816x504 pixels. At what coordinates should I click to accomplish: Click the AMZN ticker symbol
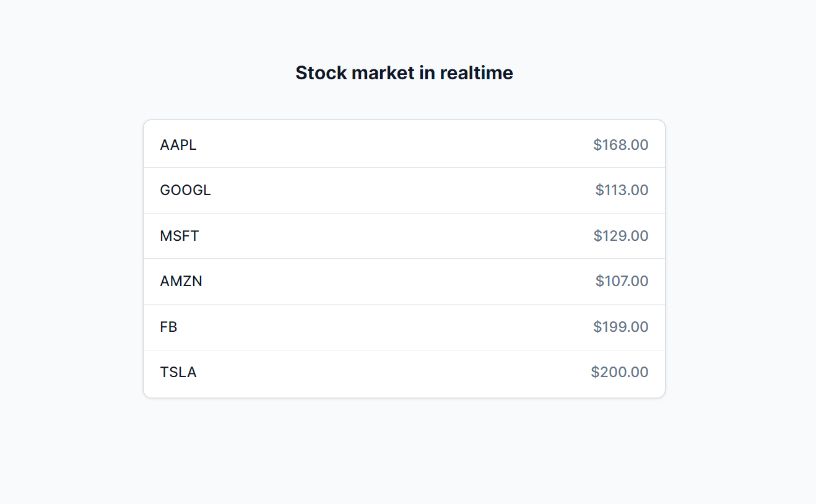pos(181,281)
